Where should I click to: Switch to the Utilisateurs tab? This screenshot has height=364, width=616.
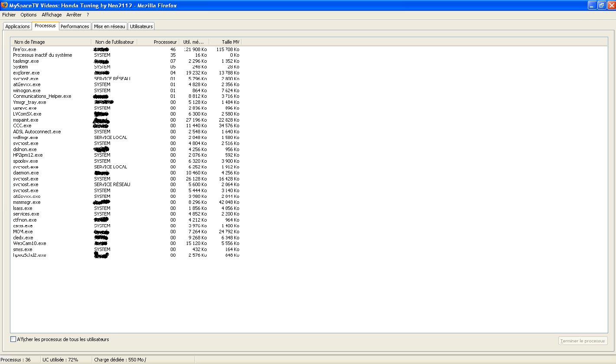tap(141, 26)
